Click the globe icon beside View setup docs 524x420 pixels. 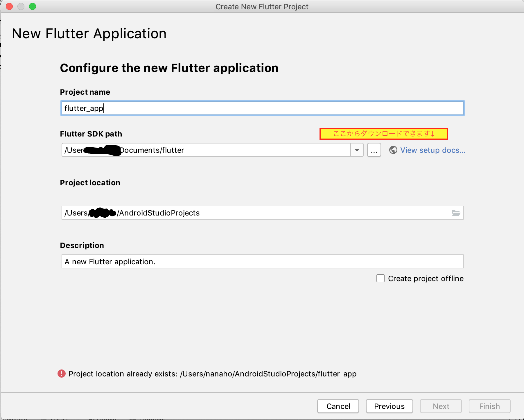tap(393, 150)
